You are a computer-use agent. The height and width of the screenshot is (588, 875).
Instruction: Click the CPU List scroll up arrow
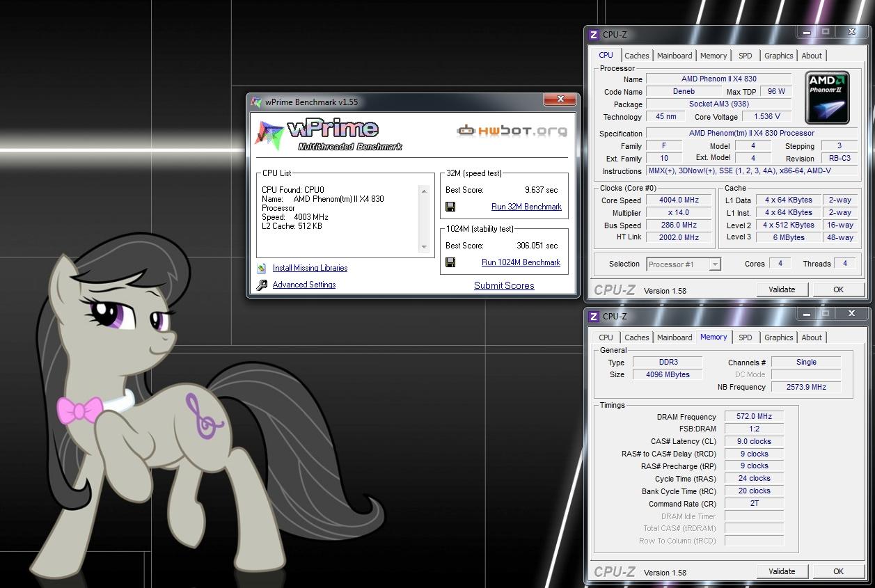click(424, 191)
